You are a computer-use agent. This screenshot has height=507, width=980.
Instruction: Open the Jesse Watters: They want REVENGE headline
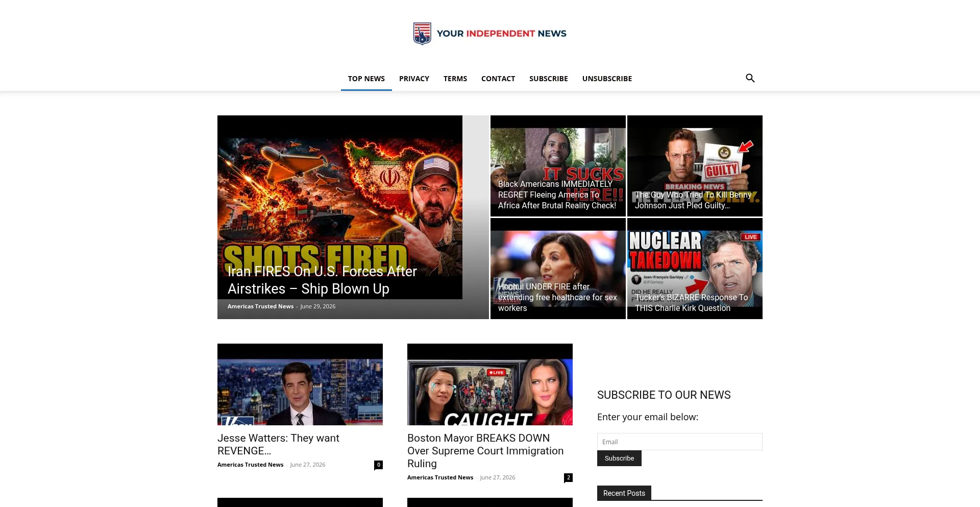point(278,444)
